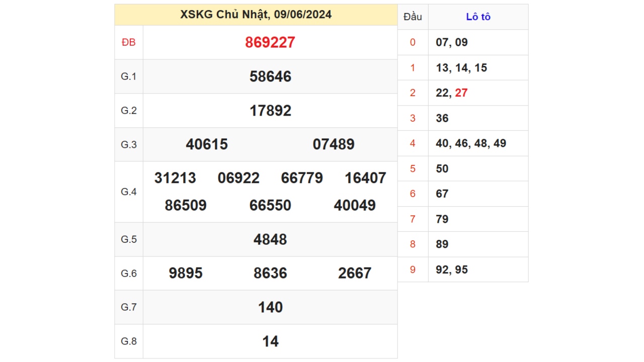Viewport: 644px width, 362px height.
Task: Click lô tô value 67
Action: 442,194
